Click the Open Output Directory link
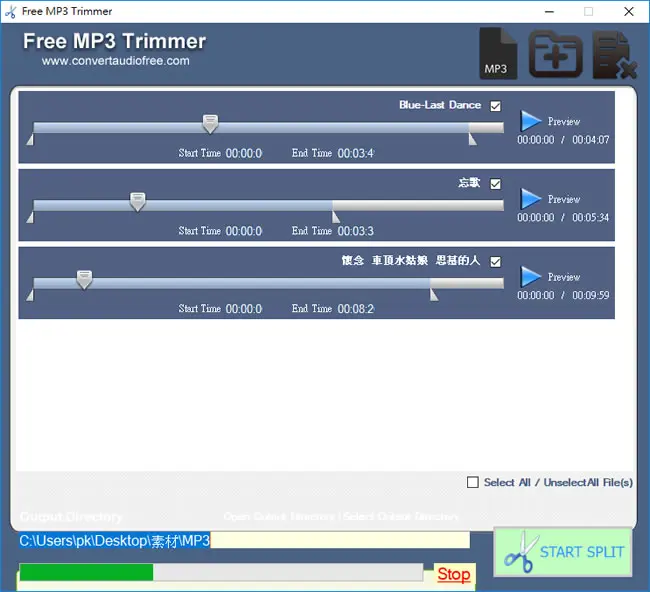Screen dimensions: 650x592 click(x=279, y=517)
